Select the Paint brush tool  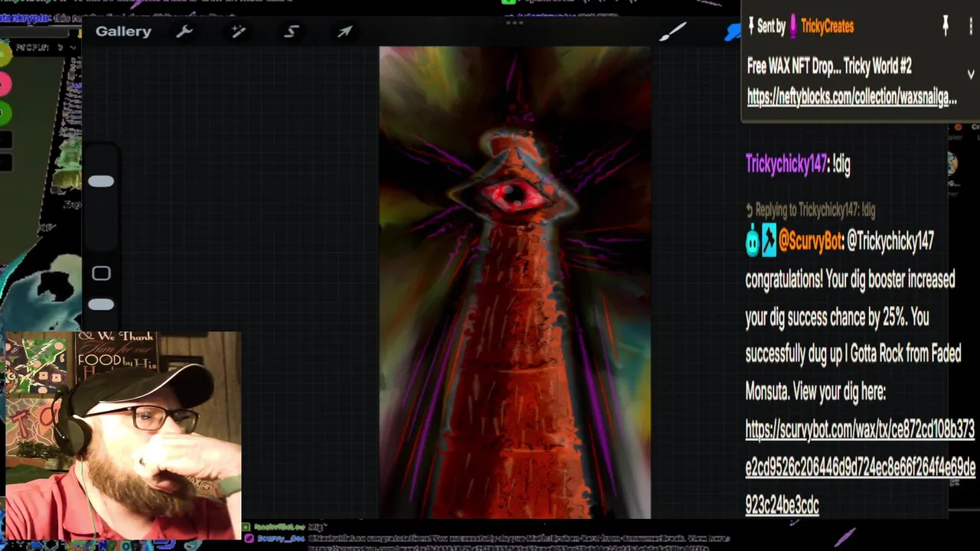click(x=673, y=31)
